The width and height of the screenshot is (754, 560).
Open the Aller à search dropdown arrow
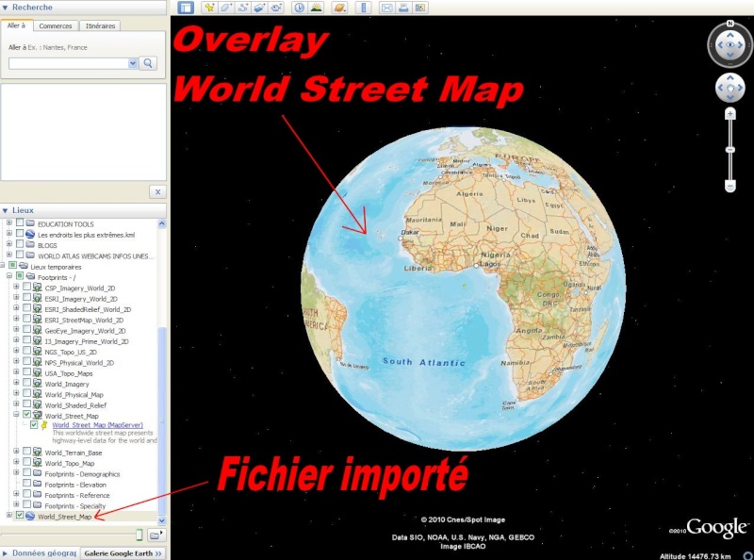133,63
